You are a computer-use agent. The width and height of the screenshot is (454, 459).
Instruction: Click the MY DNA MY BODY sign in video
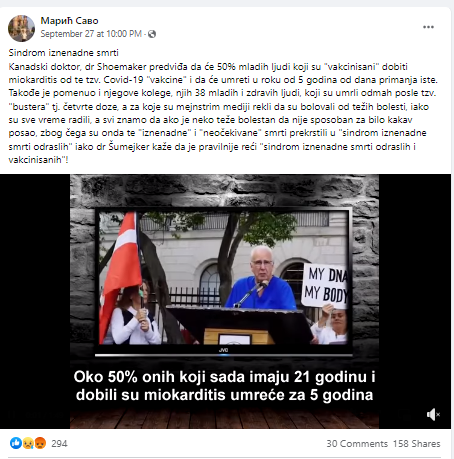coord(325,285)
